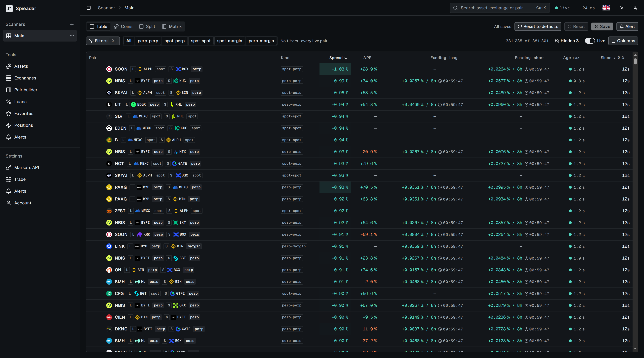Open Markets API settings
Viewport: 644px width, 358px height.
[x=40, y=168]
